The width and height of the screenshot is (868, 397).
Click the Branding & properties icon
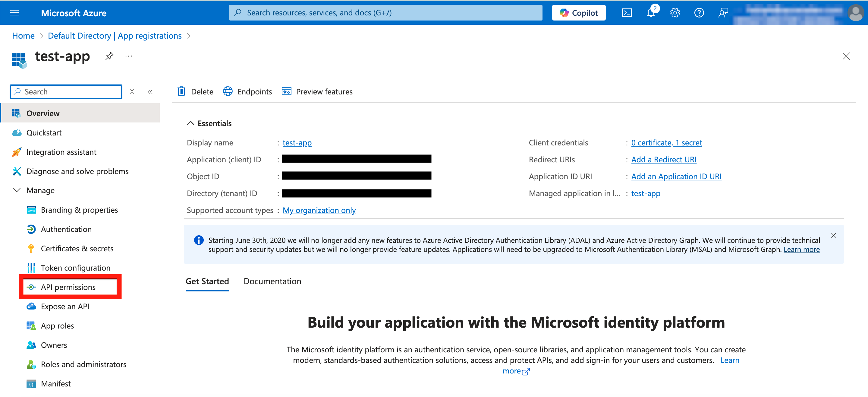pyautogui.click(x=31, y=210)
